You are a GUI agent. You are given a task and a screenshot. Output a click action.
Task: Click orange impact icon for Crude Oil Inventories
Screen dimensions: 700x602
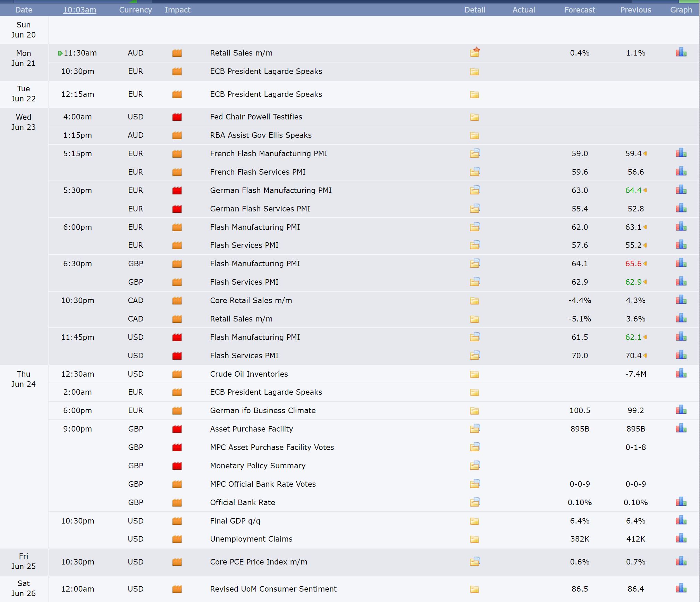pos(177,374)
